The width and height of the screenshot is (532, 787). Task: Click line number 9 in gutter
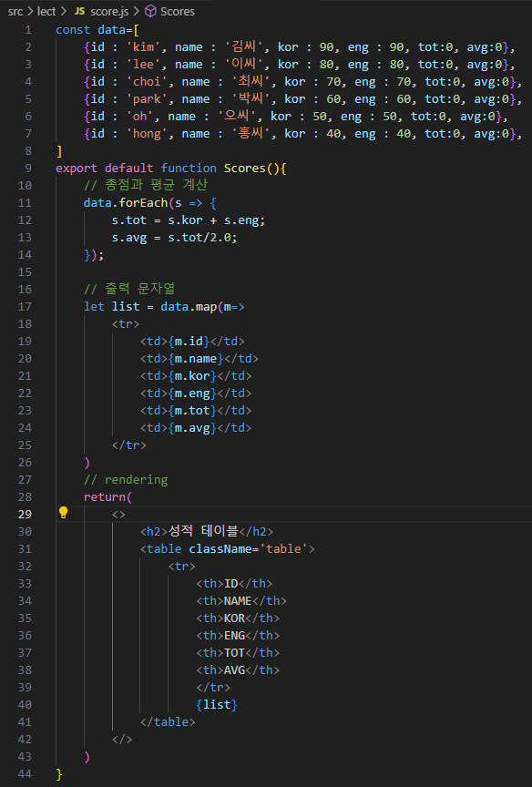tap(28, 169)
